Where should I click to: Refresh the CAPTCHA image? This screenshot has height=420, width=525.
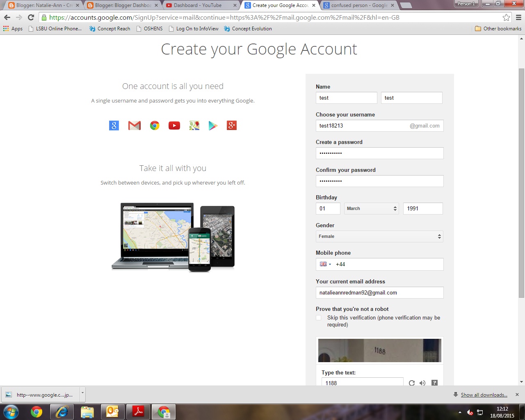[412, 383]
